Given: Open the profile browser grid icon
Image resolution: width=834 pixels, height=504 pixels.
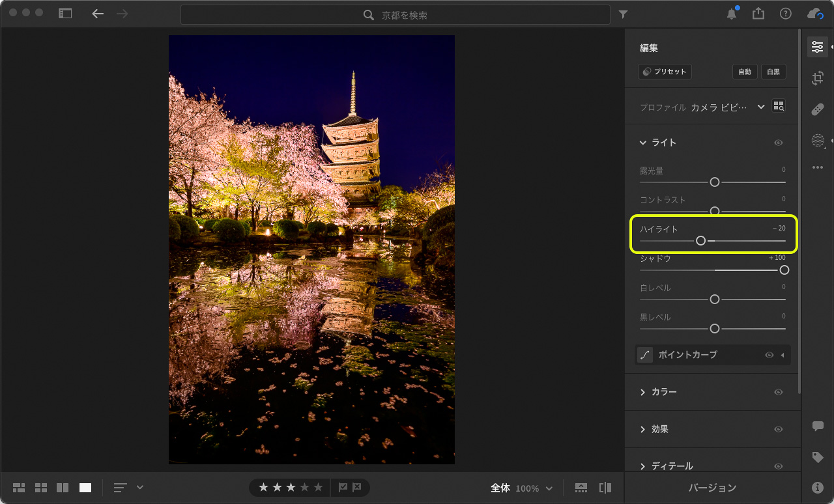Looking at the screenshot, I should coord(778,105).
